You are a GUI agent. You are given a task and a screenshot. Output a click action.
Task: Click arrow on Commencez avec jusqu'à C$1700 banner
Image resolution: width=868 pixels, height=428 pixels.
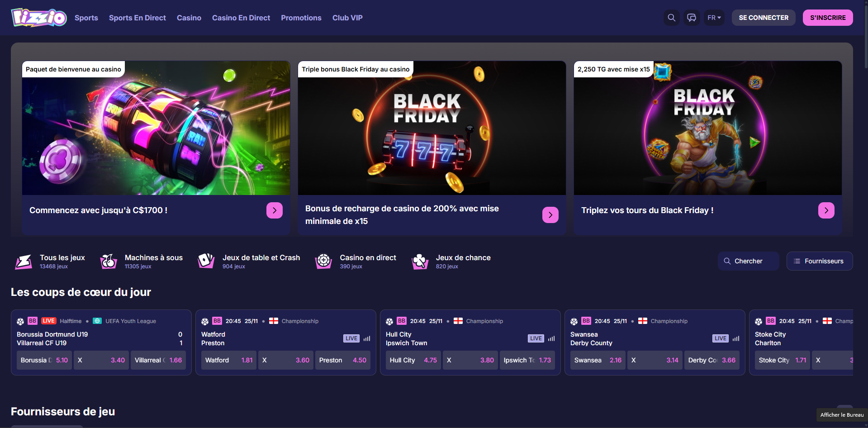(274, 210)
